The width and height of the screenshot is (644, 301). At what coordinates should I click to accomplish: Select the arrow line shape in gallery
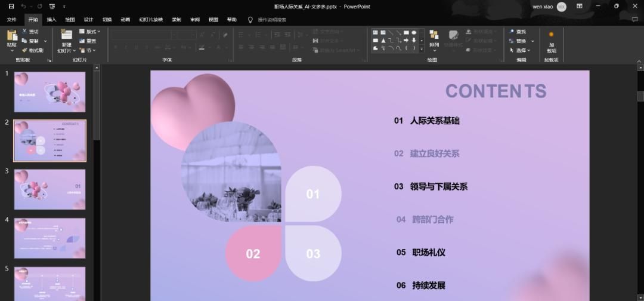(398, 32)
